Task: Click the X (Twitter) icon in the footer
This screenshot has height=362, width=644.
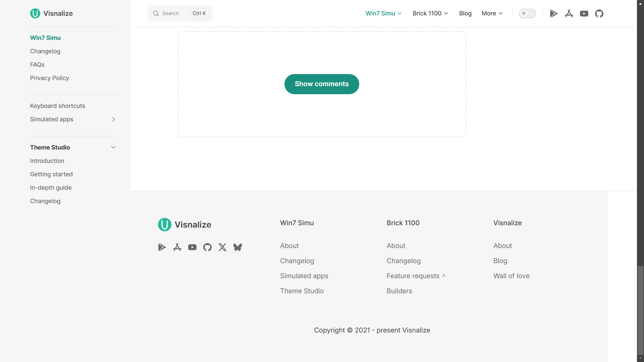Action: coord(222,247)
